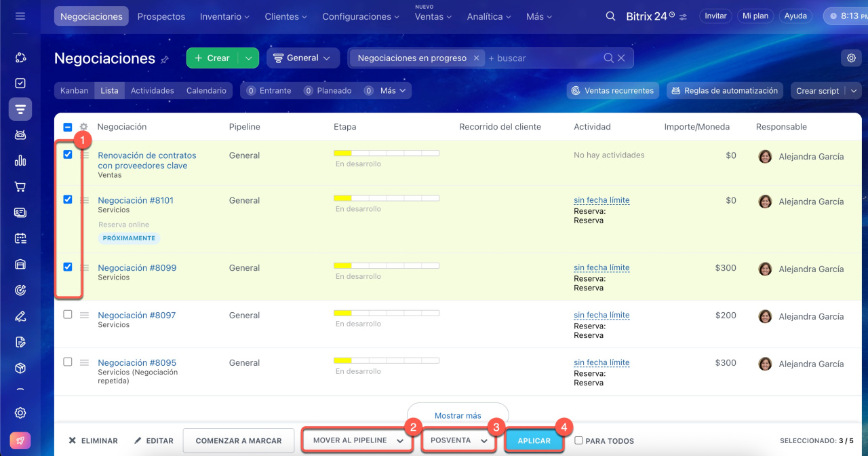This screenshot has width=868, height=456.
Task: Click the search magnifier icon in top bar
Action: pyautogui.click(x=610, y=16)
